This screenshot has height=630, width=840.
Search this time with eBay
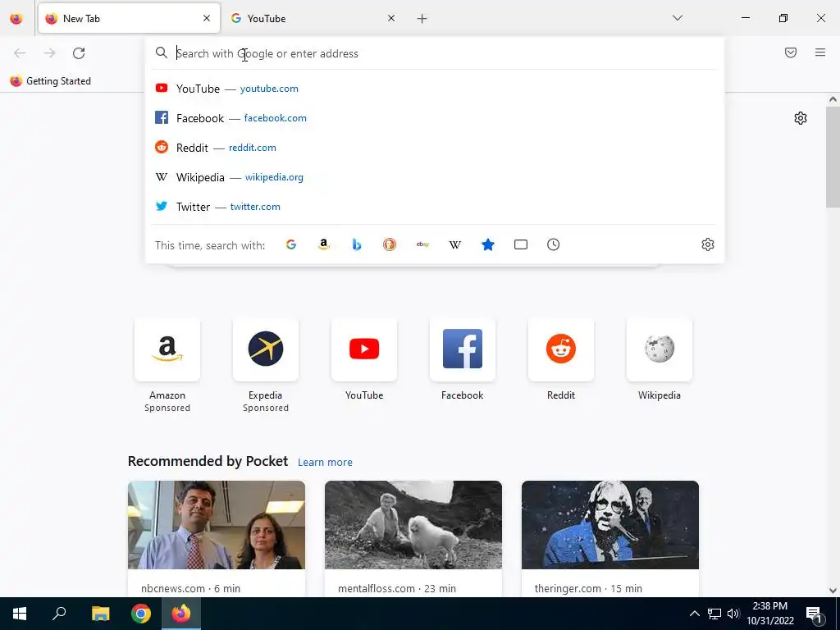point(422,244)
